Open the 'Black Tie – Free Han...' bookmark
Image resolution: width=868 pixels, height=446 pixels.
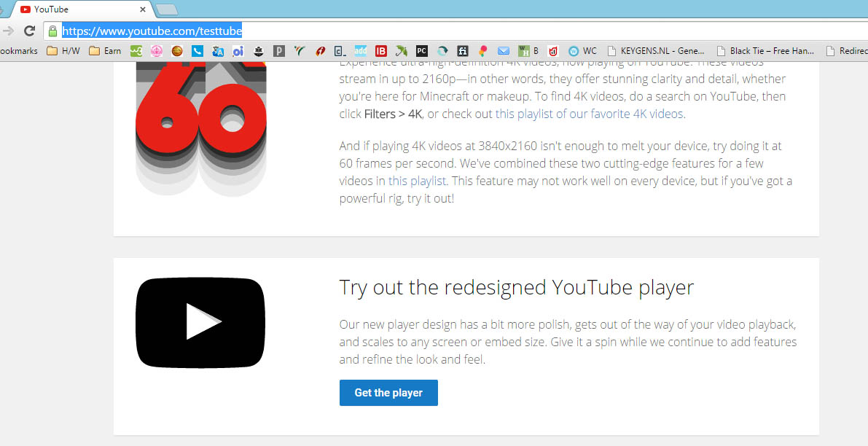click(765, 51)
